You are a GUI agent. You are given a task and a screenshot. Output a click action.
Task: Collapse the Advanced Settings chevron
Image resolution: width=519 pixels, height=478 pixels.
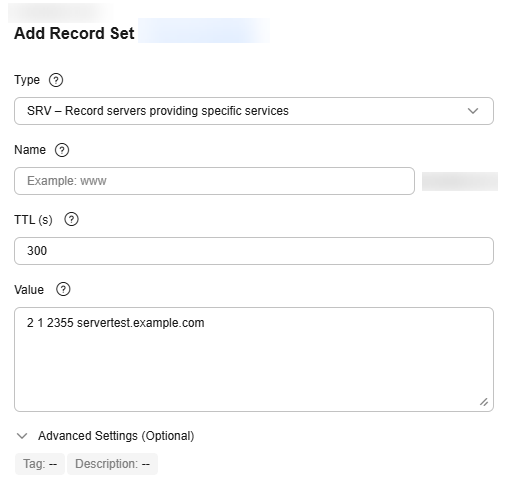click(22, 436)
